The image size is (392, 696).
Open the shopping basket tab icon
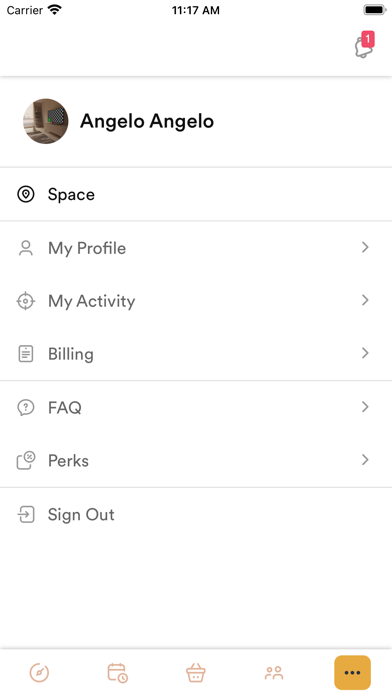click(x=196, y=672)
